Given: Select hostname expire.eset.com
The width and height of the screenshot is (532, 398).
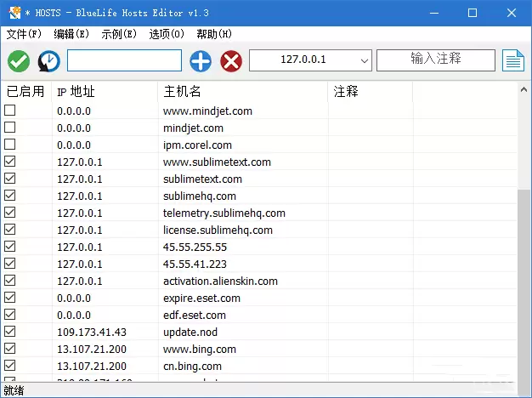Looking at the screenshot, I should click(x=201, y=298).
